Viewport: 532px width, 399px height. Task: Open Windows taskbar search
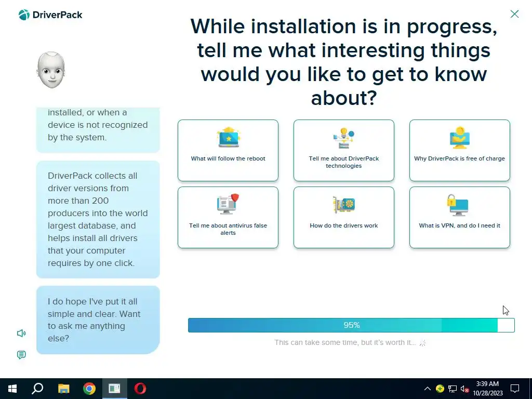click(37, 389)
